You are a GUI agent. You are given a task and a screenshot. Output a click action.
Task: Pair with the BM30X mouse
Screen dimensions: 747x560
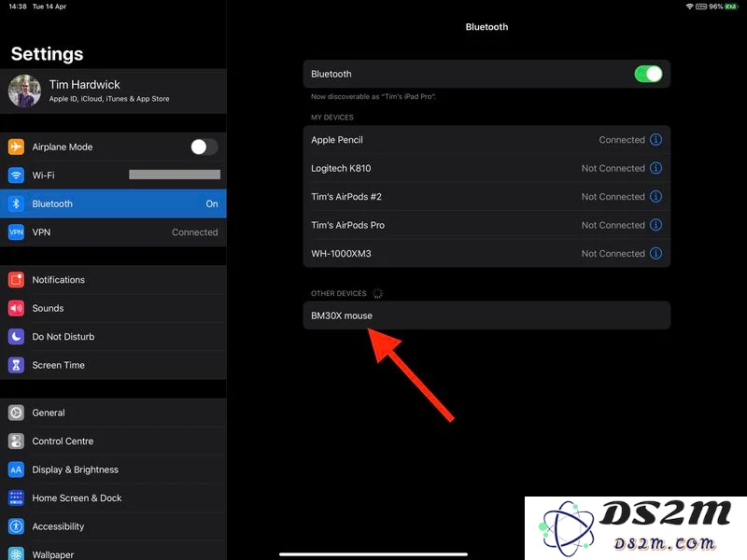coord(486,315)
